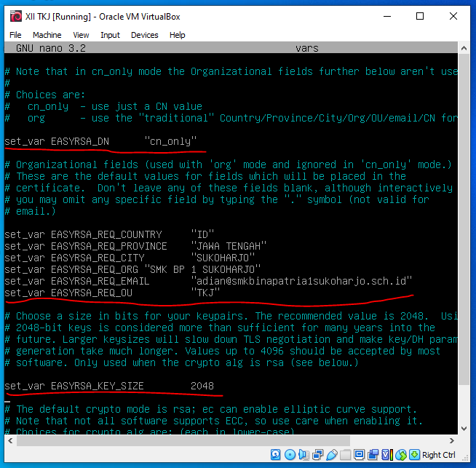The width and height of the screenshot is (476, 468).
Task: Click the shared folders status icon
Action: pyautogui.click(x=345, y=455)
